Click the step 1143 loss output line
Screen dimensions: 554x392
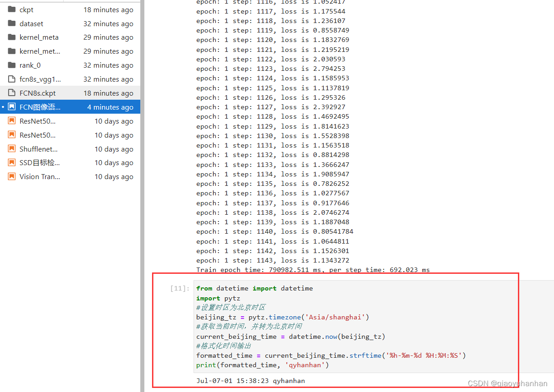click(x=272, y=260)
